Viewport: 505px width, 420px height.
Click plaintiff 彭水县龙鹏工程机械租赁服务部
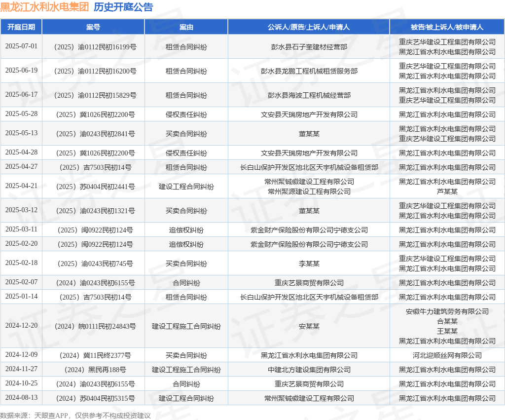coord(309,71)
